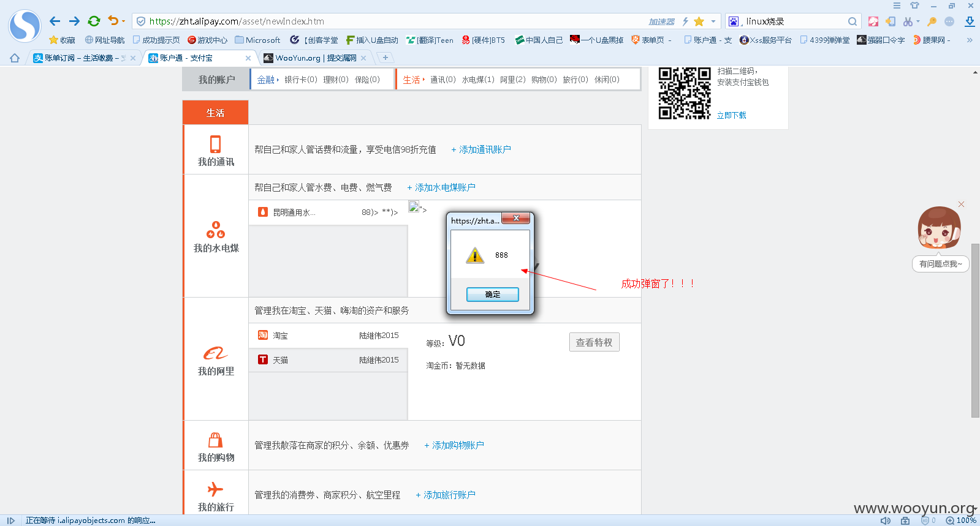Click the 加速器 lightning accelerator icon
This screenshot has width=980, height=526.
pos(685,21)
